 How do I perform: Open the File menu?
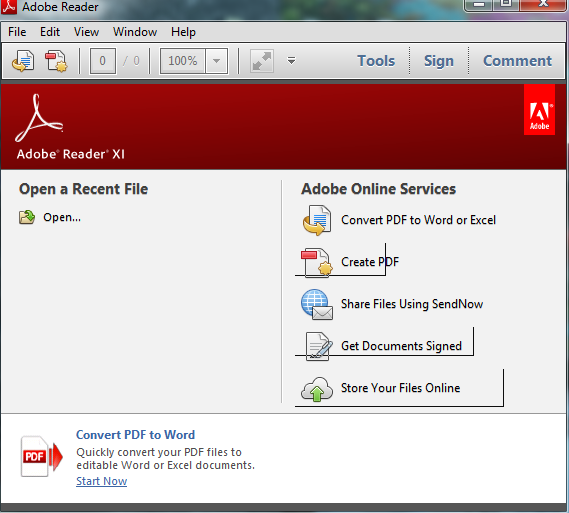click(17, 32)
